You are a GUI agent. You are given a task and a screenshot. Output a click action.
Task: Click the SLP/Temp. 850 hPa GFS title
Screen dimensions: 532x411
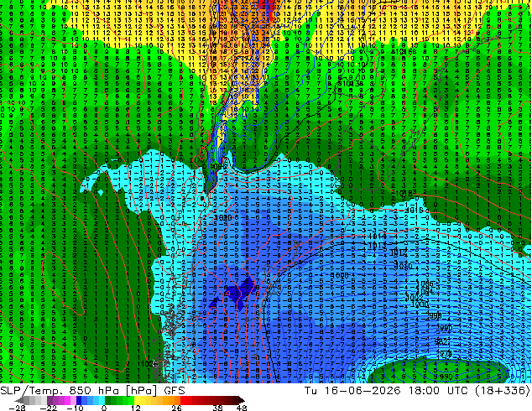point(92,391)
